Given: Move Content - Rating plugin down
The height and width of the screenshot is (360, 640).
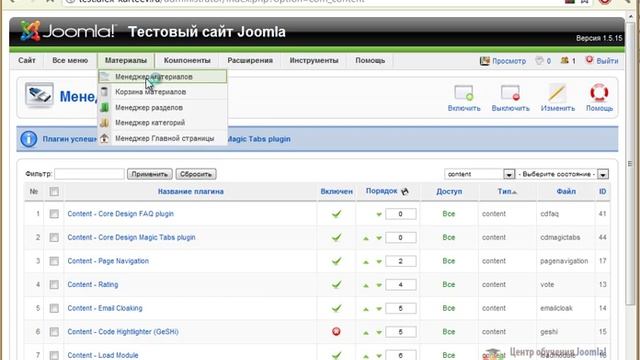Looking at the screenshot, I should [x=379, y=285].
